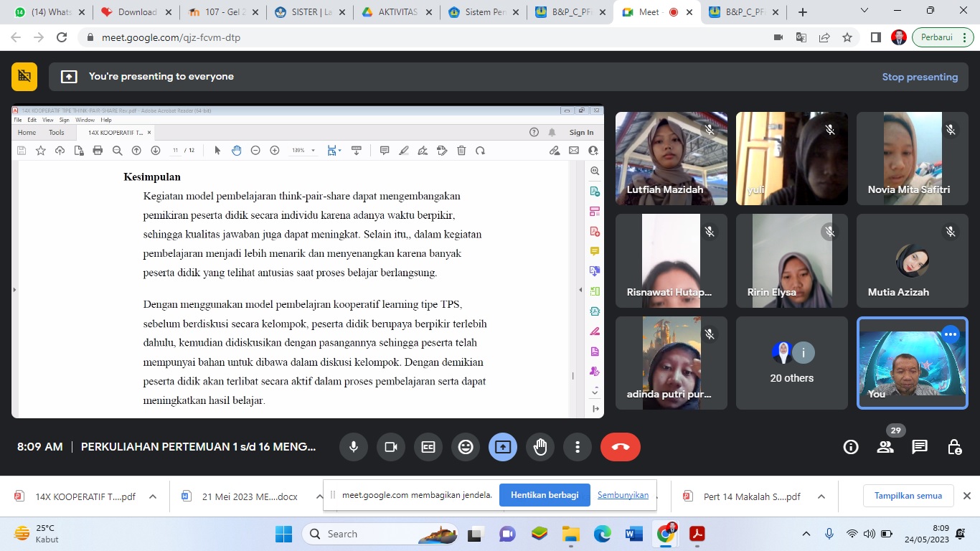980x551 pixels.
Task: Open the Chrome tab search chevron
Action: (x=864, y=11)
